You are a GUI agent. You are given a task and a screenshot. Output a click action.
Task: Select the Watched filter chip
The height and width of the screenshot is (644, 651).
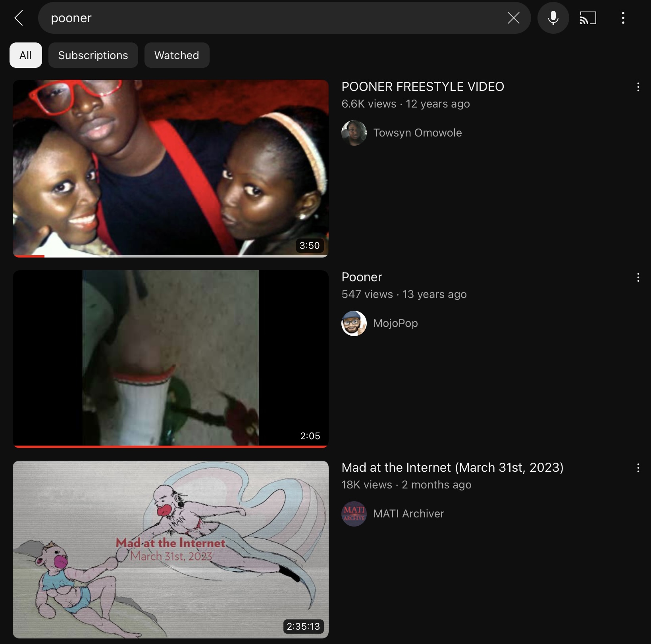click(177, 55)
